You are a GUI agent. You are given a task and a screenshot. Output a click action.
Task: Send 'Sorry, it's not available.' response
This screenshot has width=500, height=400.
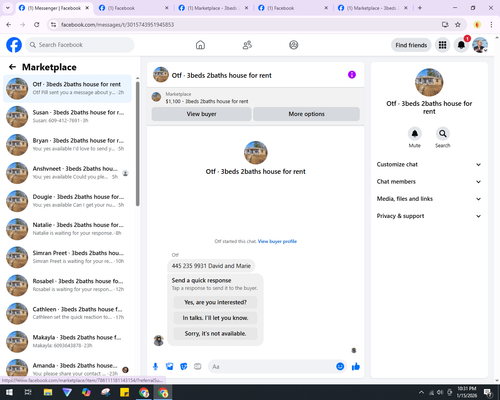[215, 333]
